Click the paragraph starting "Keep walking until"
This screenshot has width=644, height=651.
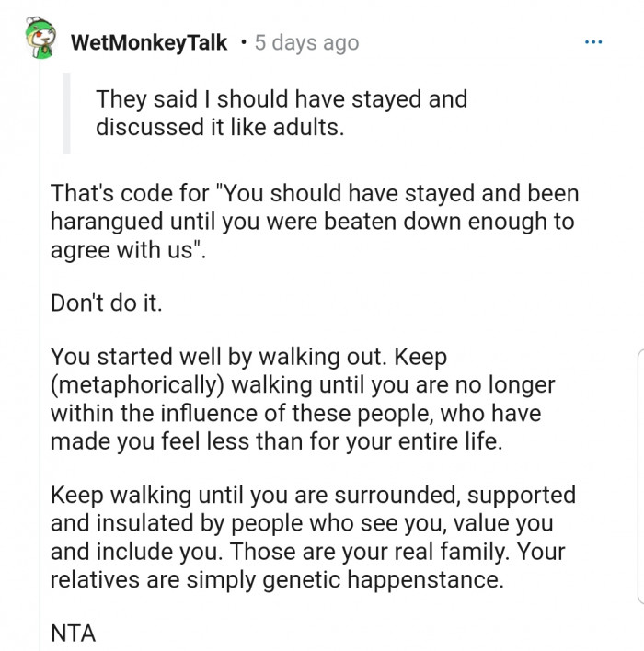[313, 537]
